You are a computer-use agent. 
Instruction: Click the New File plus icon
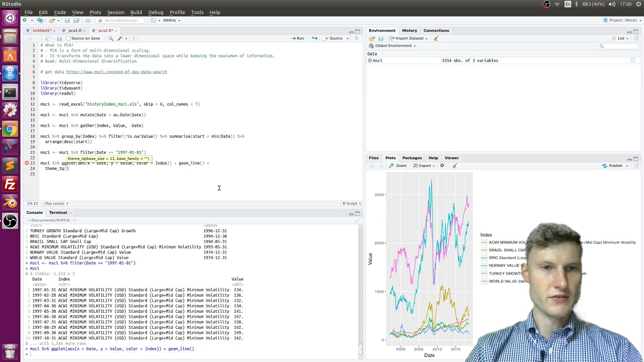click(x=24, y=20)
